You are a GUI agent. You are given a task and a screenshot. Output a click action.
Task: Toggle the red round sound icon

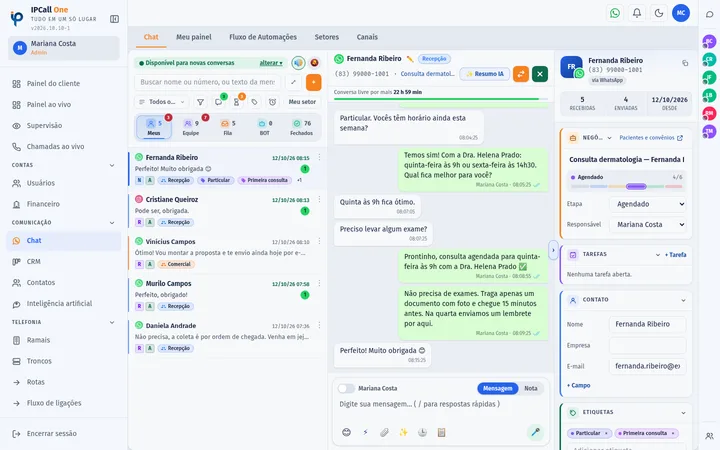coord(315,63)
